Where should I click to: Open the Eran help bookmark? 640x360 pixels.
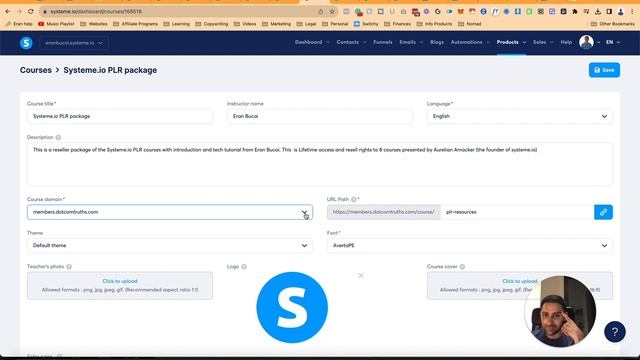[18, 24]
